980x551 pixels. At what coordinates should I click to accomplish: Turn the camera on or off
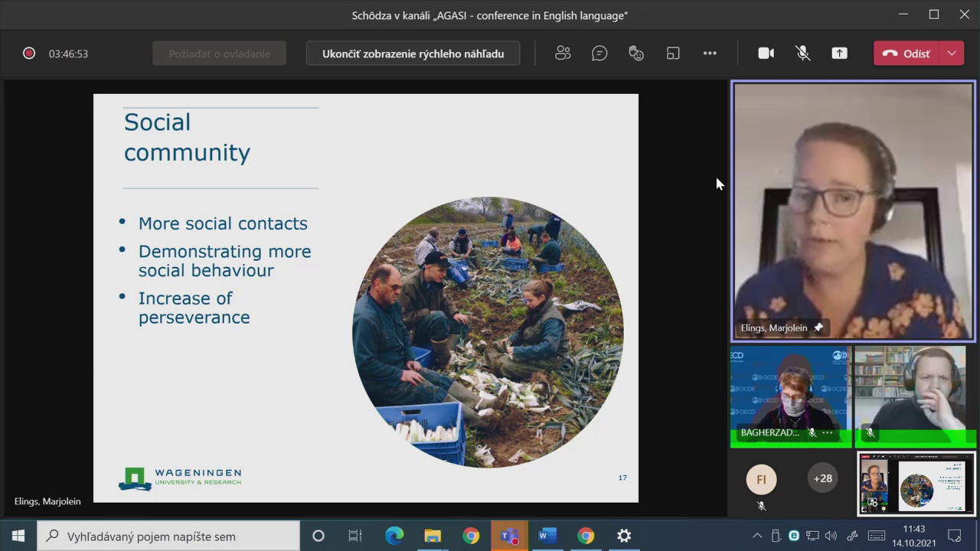pyautogui.click(x=766, y=54)
